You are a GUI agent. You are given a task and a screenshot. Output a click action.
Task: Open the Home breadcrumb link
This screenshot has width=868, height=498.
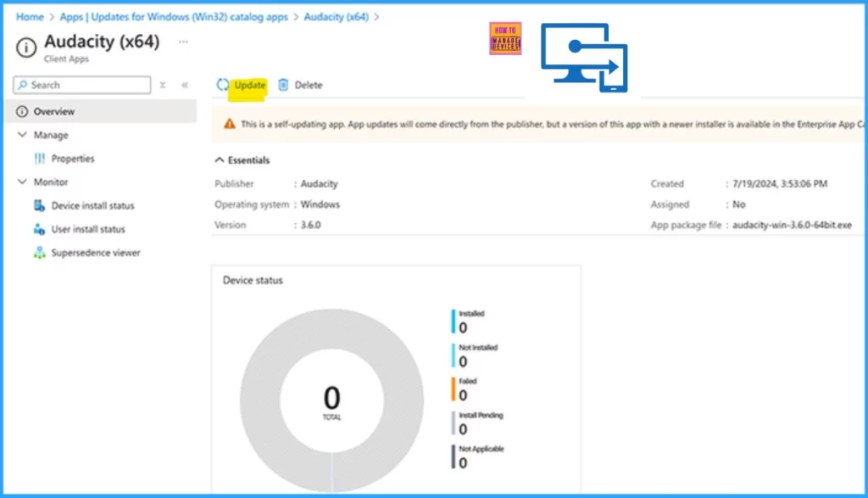click(30, 17)
